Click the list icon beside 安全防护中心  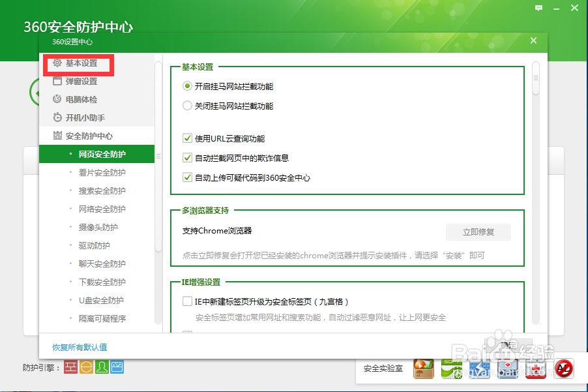(57, 136)
